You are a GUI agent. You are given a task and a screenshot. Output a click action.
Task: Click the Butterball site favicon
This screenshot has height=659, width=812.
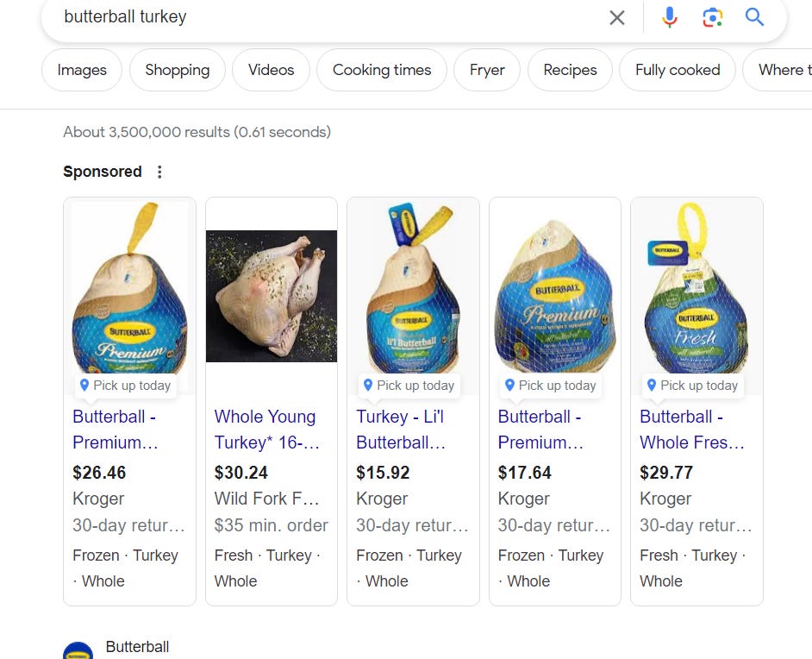click(x=78, y=650)
